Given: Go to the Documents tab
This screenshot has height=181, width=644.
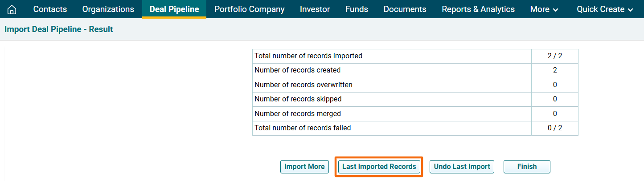Looking at the screenshot, I should click(405, 9).
